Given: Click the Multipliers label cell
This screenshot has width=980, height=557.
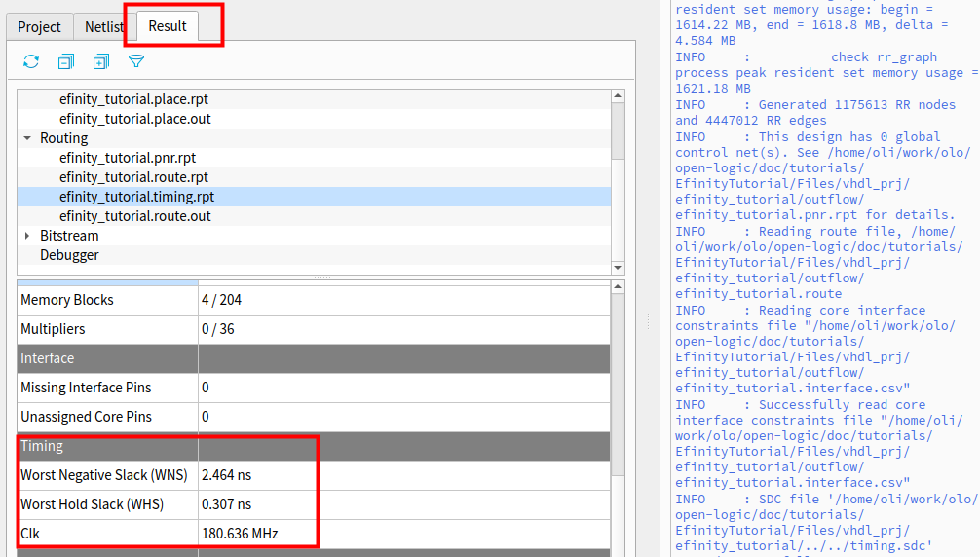Looking at the screenshot, I should (107, 329).
